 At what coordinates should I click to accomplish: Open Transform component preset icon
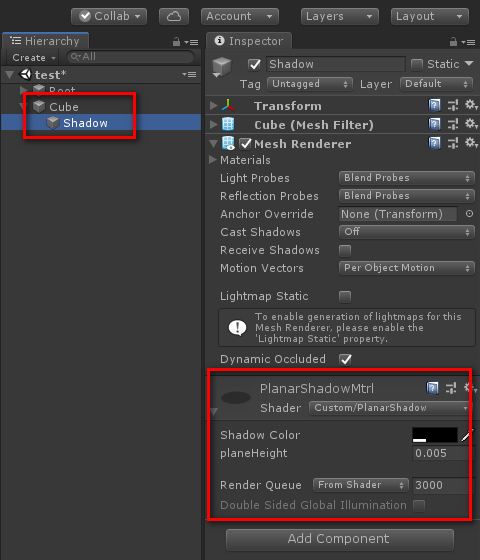click(x=453, y=105)
